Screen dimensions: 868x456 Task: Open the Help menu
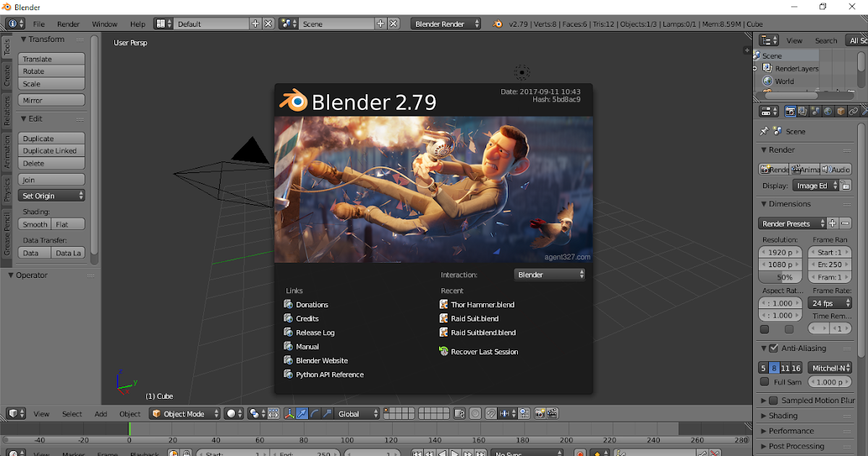[x=137, y=24]
